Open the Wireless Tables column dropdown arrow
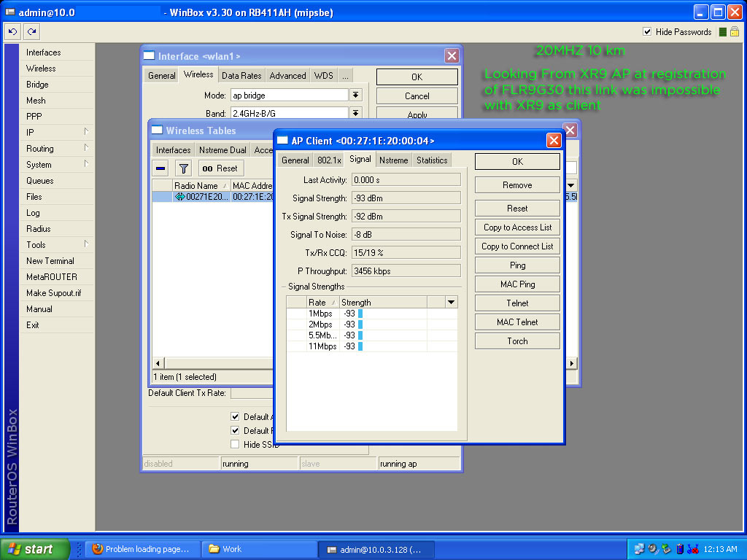Viewport: 747px width, 560px height. (570, 185)
